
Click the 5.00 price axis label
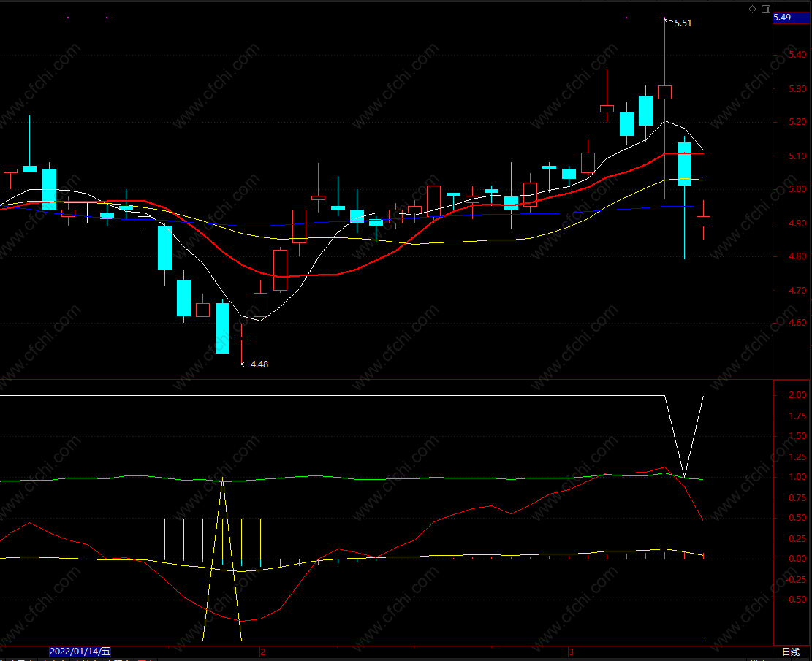tap(797, 189)
